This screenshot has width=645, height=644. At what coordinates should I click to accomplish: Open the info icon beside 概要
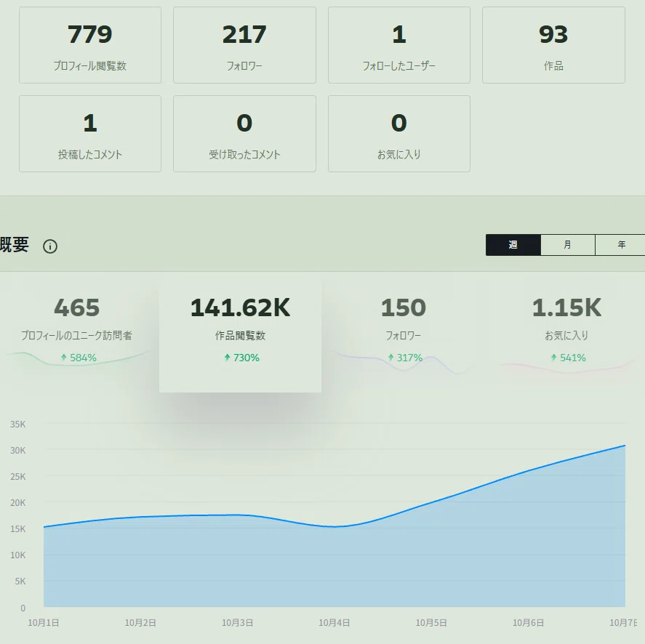click(50, 246)
